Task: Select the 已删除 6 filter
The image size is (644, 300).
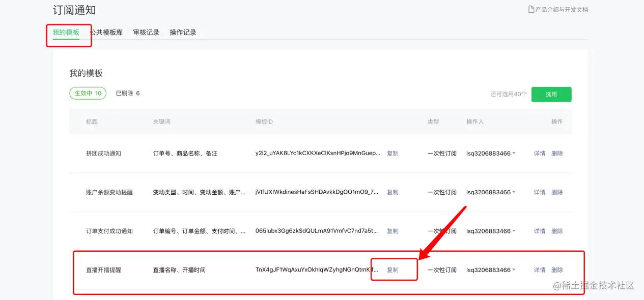Action: [128, 93]
